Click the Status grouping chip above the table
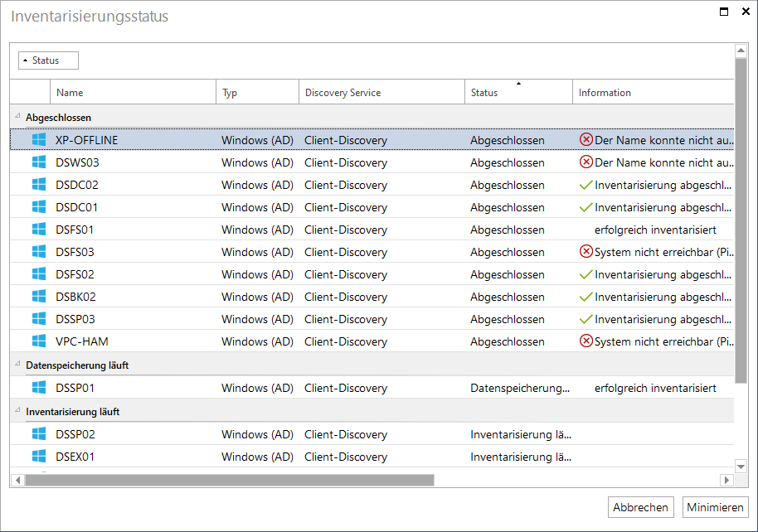This screenshot has width=758, height=532. (x=48, y=60)
